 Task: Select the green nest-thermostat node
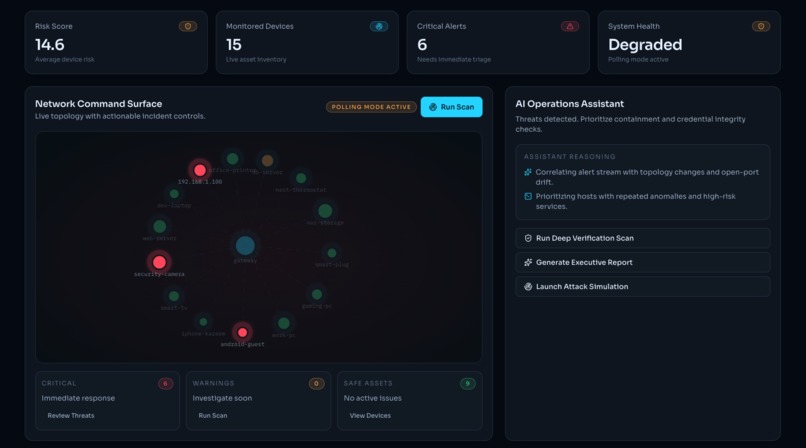pyautogui.click(x=301, y=178)
